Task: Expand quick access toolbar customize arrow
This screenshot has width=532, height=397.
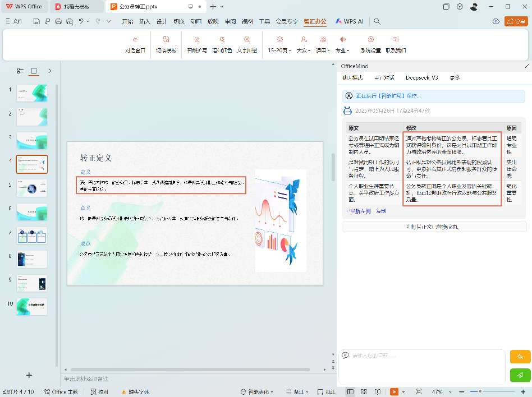Action: coord(108,21)
